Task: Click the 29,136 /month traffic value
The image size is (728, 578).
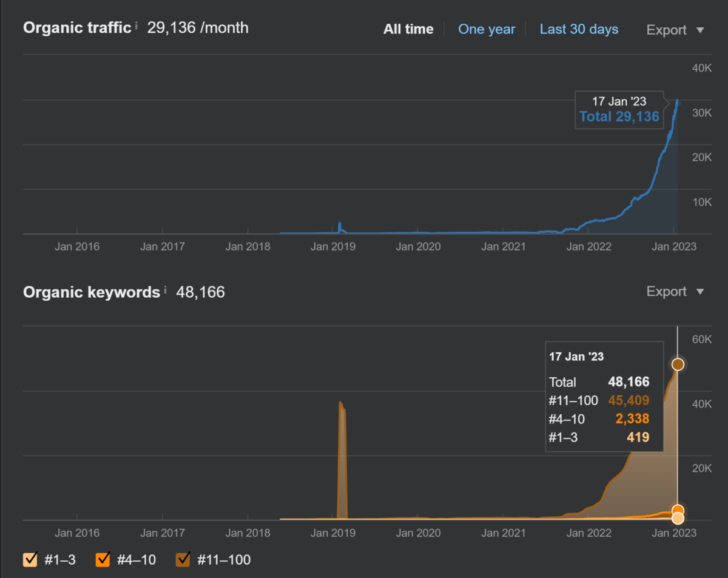Action: point(198,28)
